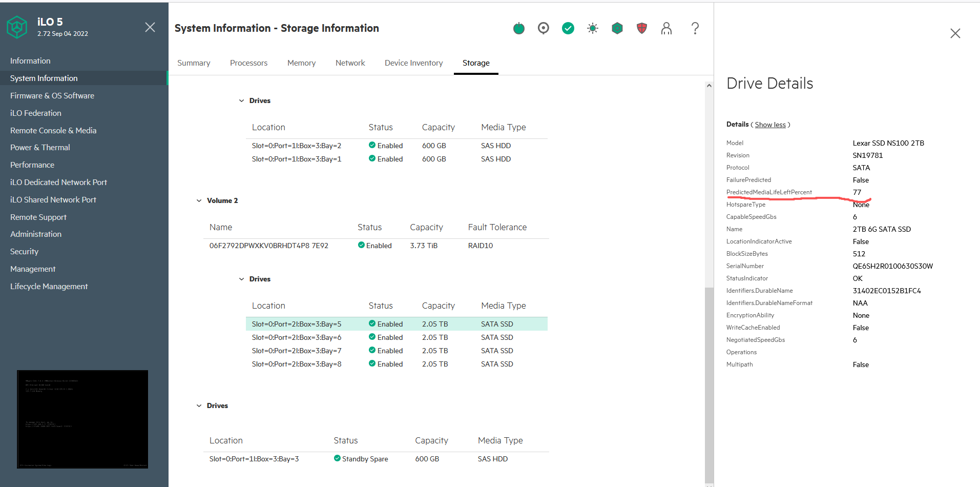The image size is (980, 487).
Task: Click the scroll-up arrow of storage list
Action: [x=709, y=86]
